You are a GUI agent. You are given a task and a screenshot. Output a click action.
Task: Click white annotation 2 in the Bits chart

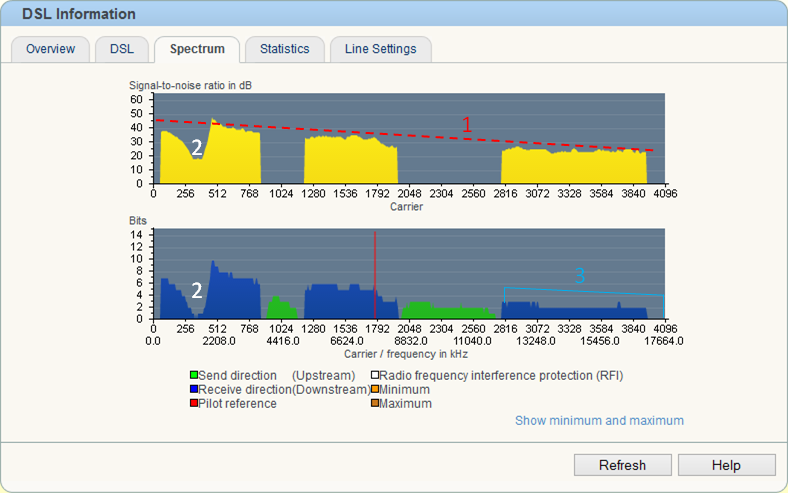tap(197, 291)
